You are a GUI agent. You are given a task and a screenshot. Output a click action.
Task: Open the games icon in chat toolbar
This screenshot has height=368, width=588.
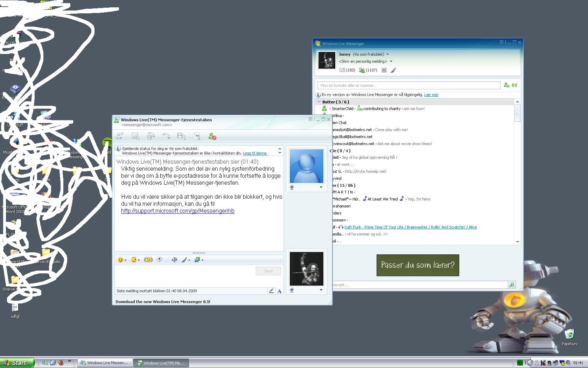point(197,136)
